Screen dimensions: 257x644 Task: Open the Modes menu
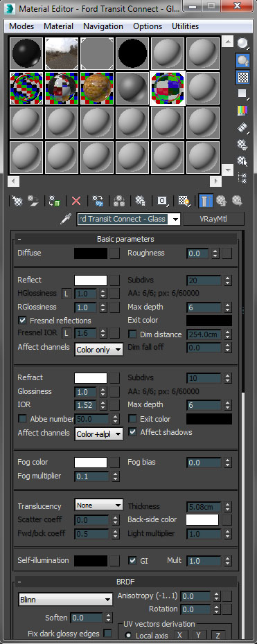(21, 26)
